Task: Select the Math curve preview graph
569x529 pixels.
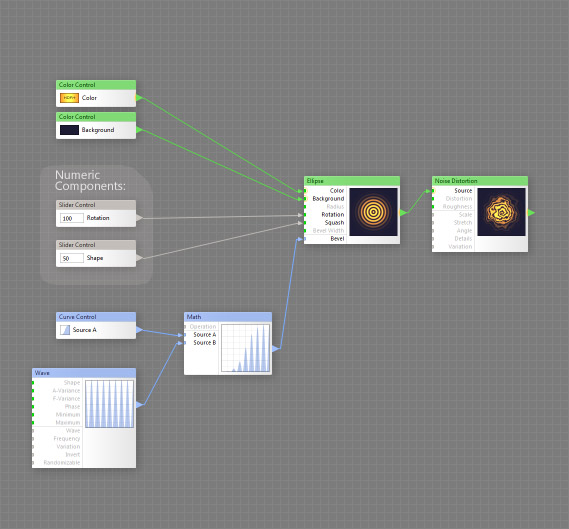Action: click(x=246, y=348)
